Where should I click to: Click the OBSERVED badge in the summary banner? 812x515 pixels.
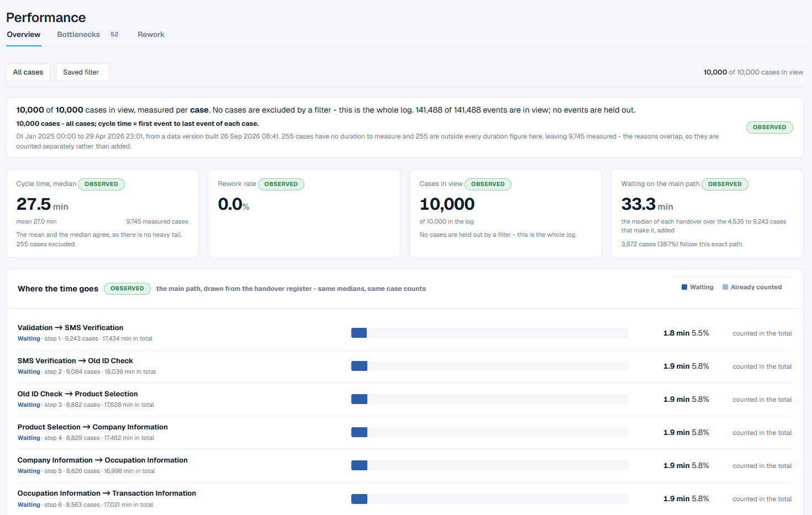[769, 128]
